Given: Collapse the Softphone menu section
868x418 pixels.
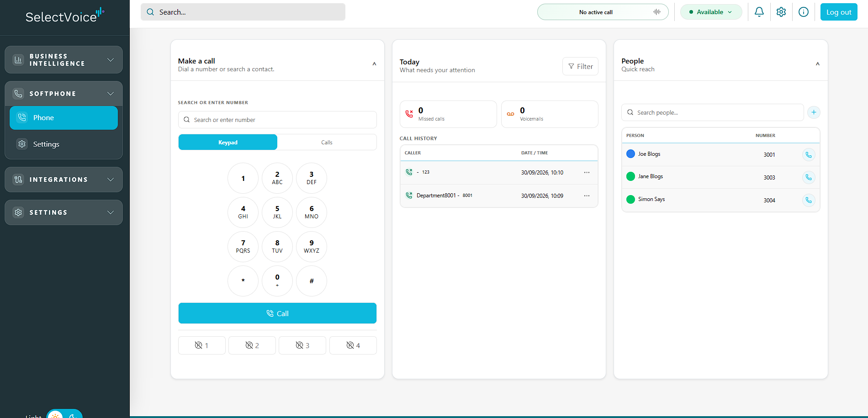Looking at the screenshot, I should 64,94.
